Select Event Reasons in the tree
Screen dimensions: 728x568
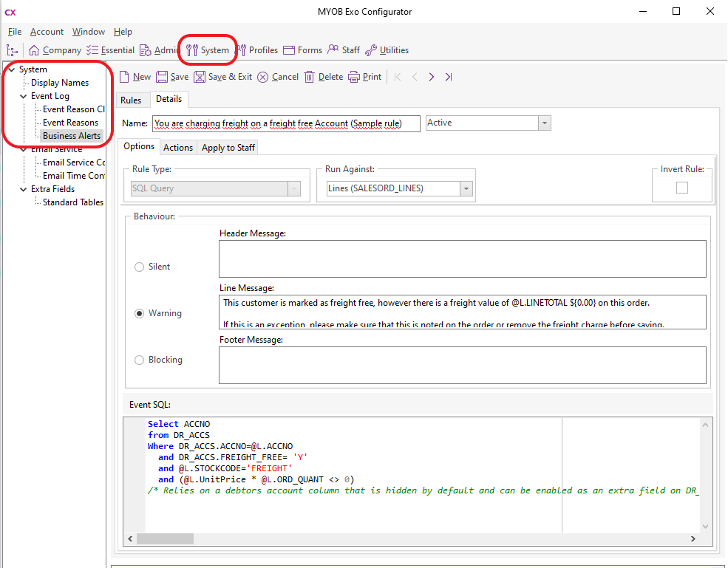coord(70,123)
